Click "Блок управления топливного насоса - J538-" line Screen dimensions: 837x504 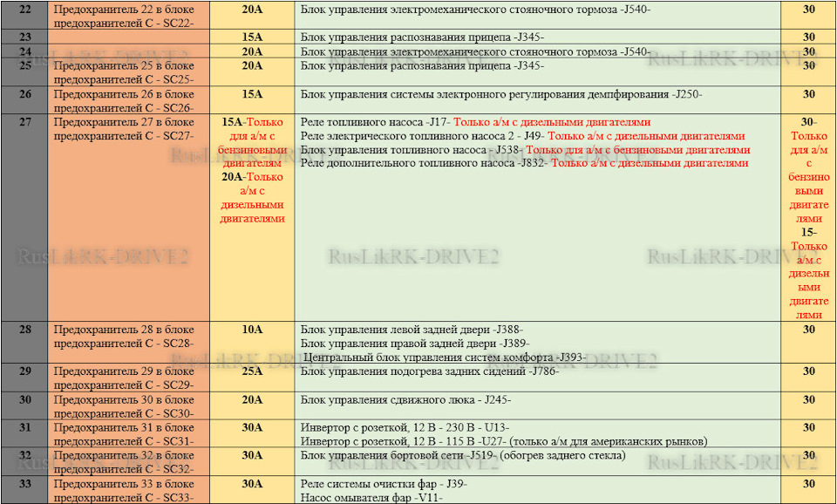point(412,150)
